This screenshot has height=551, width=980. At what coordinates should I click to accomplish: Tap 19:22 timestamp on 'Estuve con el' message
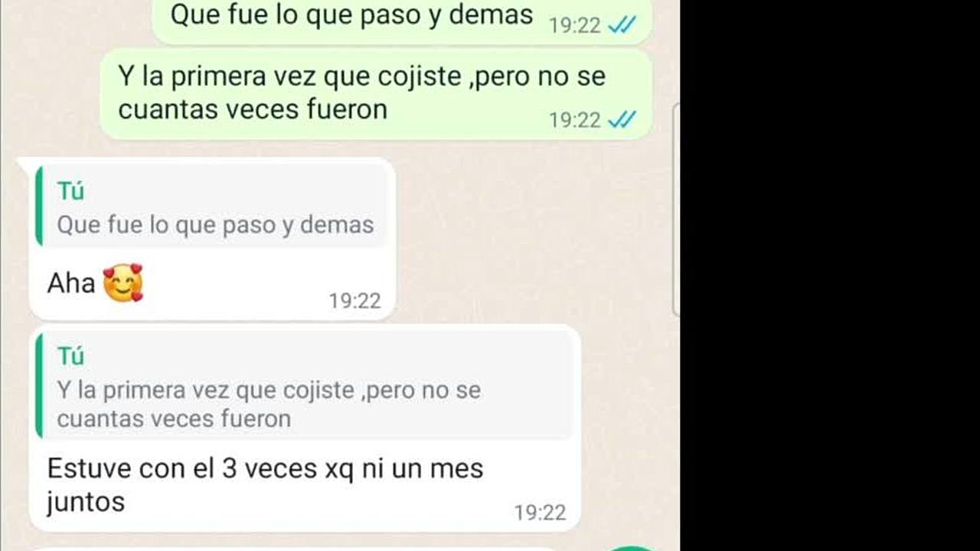click(x=540, y=512)
